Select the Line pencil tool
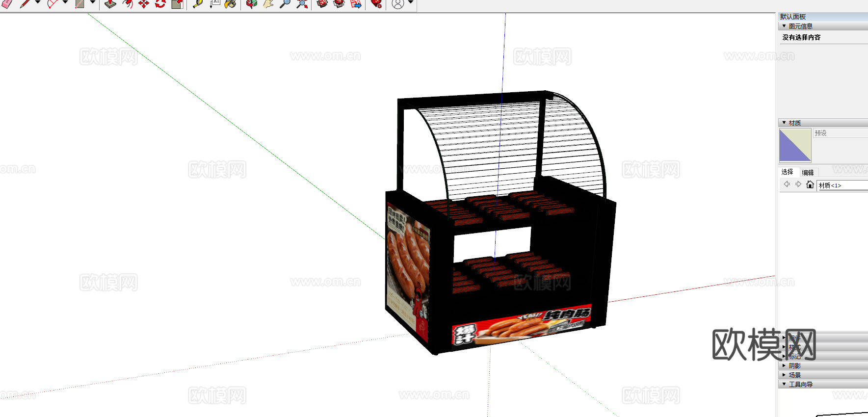Viewport: 868px width, 417px height. tap(25, 4)
